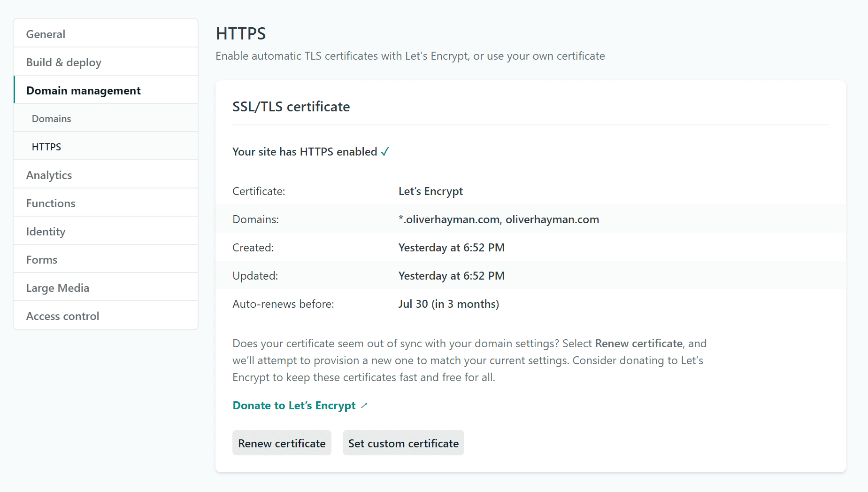The image size is (868, 492).
Task: Click the Created 'Yesterday at 6:52 PM' value
Action: pos(452,248)
